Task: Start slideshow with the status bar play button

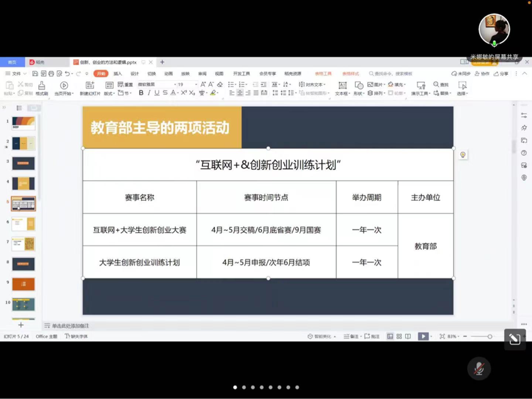Action: click(x=423, y=337)
